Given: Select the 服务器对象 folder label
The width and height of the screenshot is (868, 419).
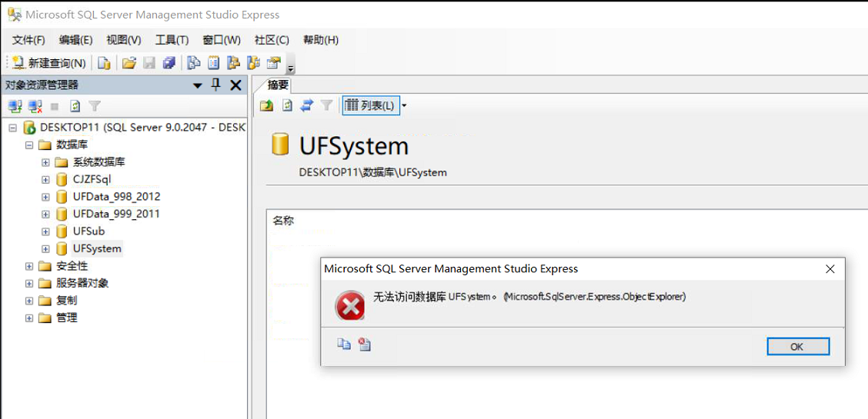Looking at the screenshot, I should [82, 284].
